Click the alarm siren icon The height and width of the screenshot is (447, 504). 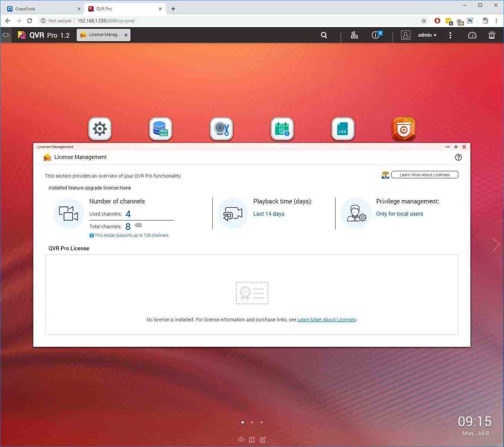coord(492,35)
